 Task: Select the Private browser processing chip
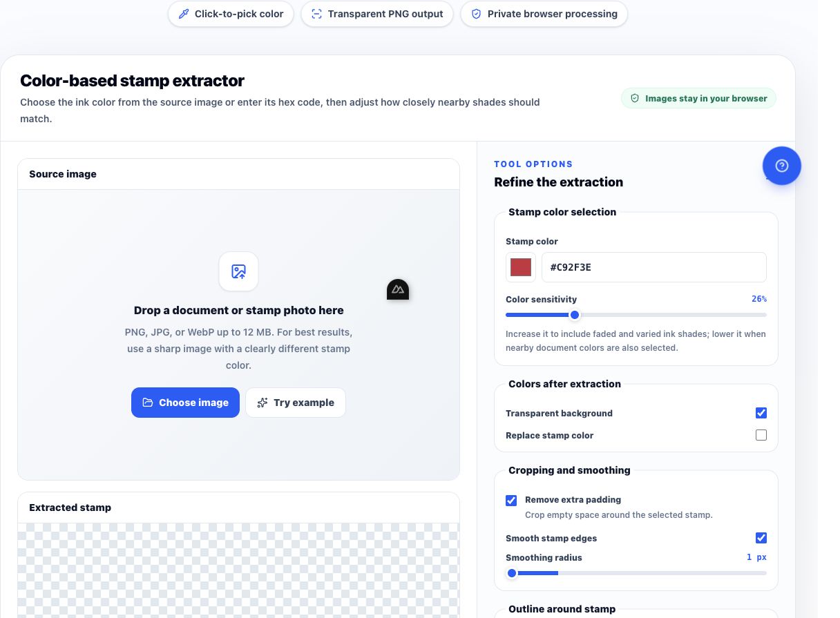pyautogui.click(x=544, y=14)
